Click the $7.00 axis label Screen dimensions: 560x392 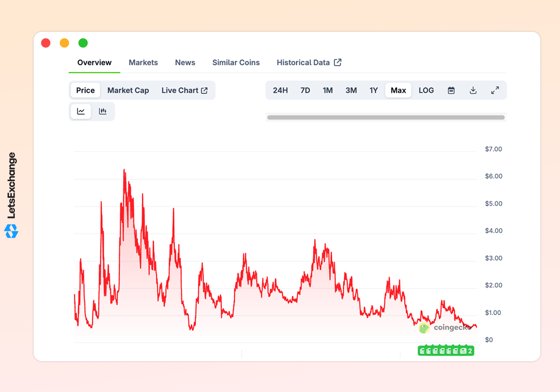[494, 149]
